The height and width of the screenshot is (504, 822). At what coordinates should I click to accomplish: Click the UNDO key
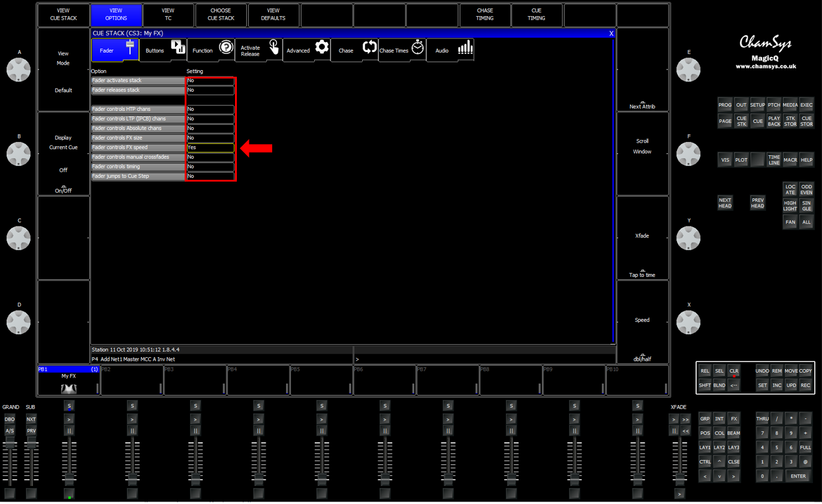[762, 371]
